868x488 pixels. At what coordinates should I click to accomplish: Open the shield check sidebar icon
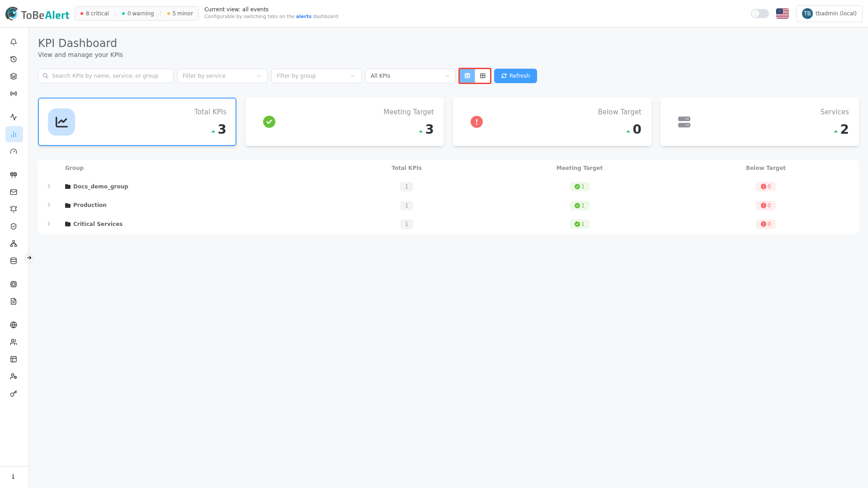14,226
